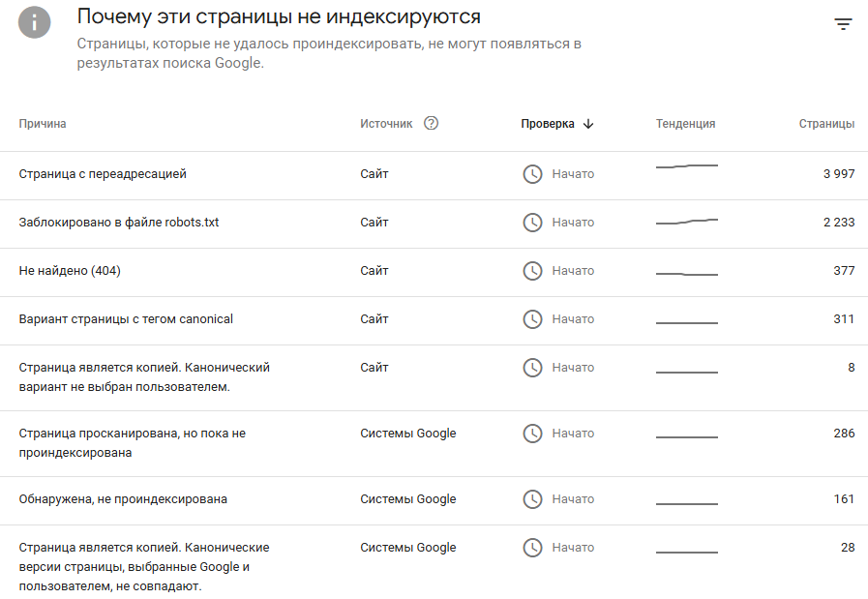The height and width of the screenshot is (599, 868).
Task: Open Страница просканирована, но пока не проиндексирована row
Action: (132, 443)
